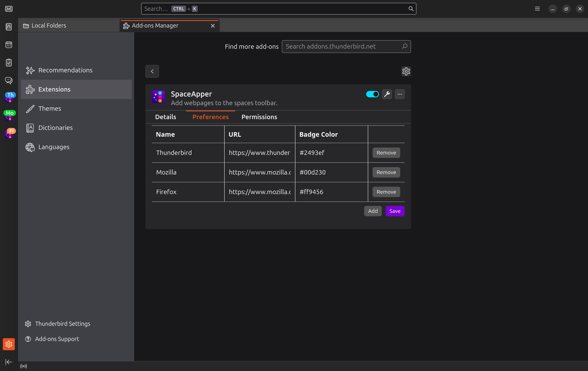Viewport: 588px width, 371px height.
Task: Edit badge color #ff9456
Action: click(331, 192)
